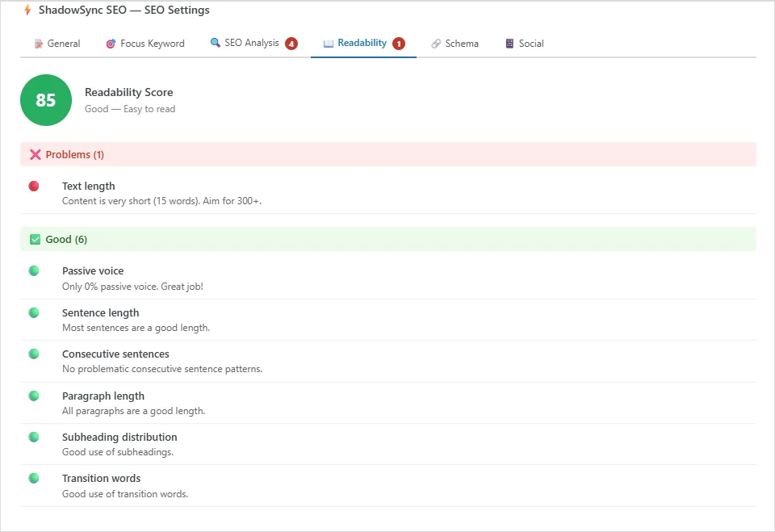This screenshot has width=775, height=532.
Task: Click 'No problematic consecutive sentence patterns.'
Action: [162, 369]
